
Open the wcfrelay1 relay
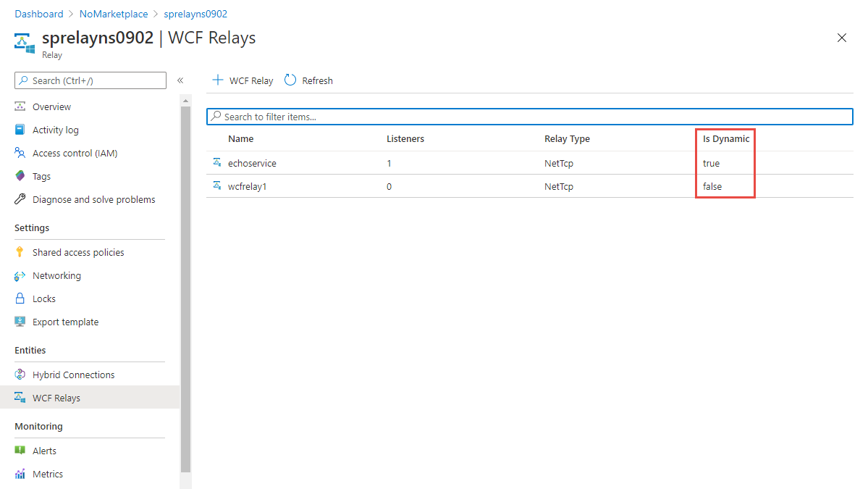coord(247,186)
